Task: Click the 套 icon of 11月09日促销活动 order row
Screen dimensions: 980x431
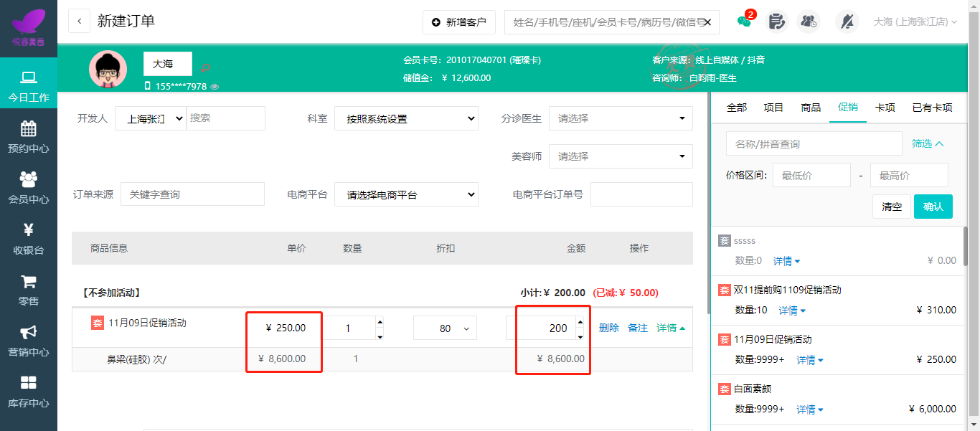Action: [x=98, y=323]
